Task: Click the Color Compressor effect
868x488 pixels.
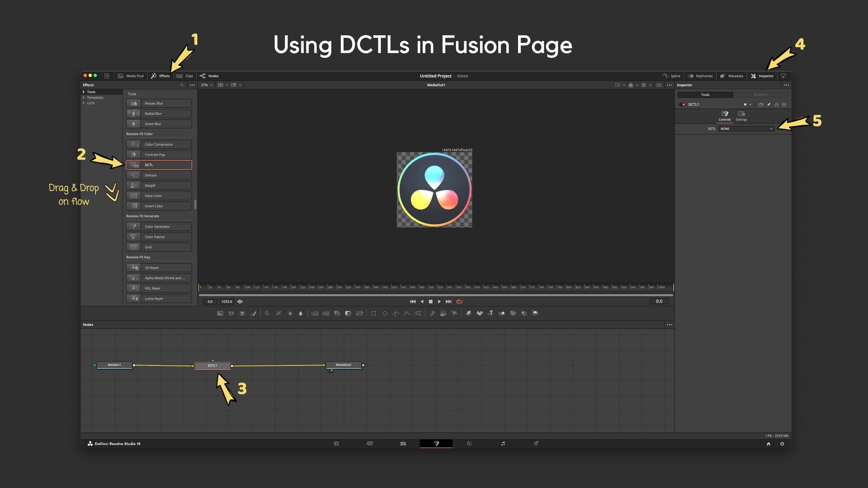Action: pyautogui.click(x=159, y=145)
